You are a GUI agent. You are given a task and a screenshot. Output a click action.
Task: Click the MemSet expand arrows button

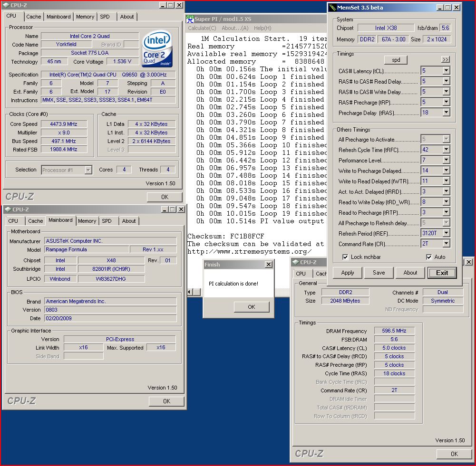[x=446, y=59]
